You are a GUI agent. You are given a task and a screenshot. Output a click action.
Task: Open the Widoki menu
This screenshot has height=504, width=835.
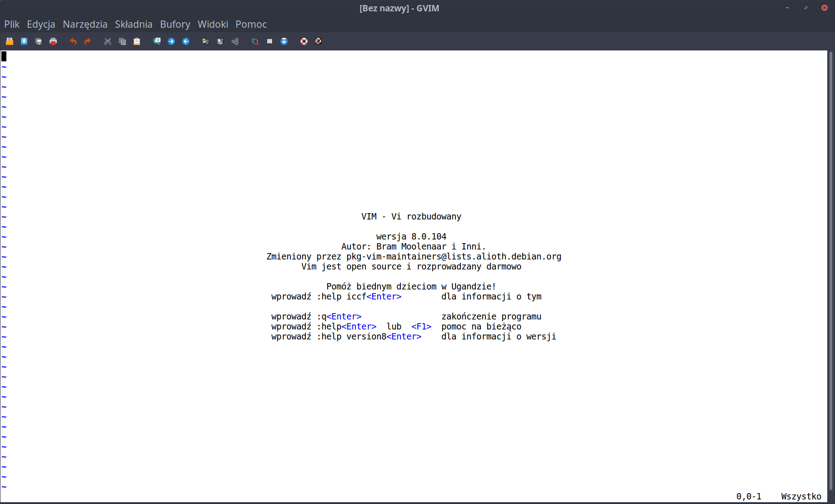coord(213,24)
